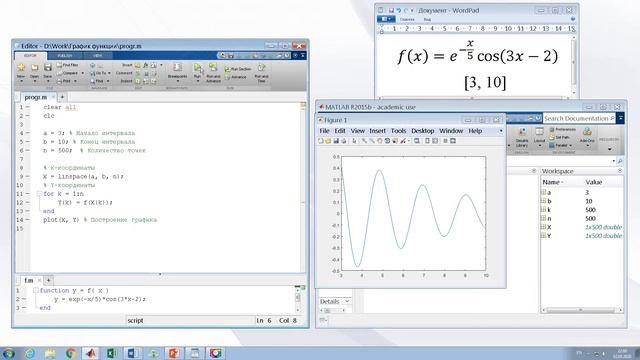Open the Workspace panel actions arrow
The image size is (640, 360).
tap(620, 171)
